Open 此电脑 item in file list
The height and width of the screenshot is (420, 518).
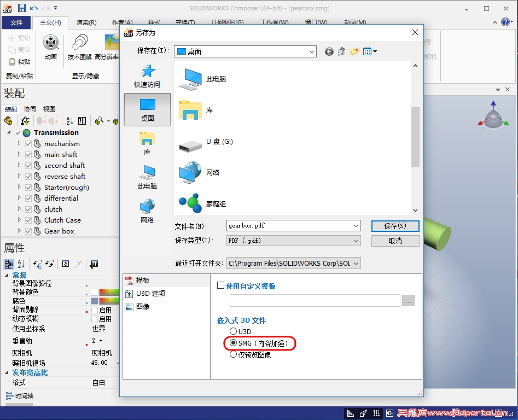(202, 79)
